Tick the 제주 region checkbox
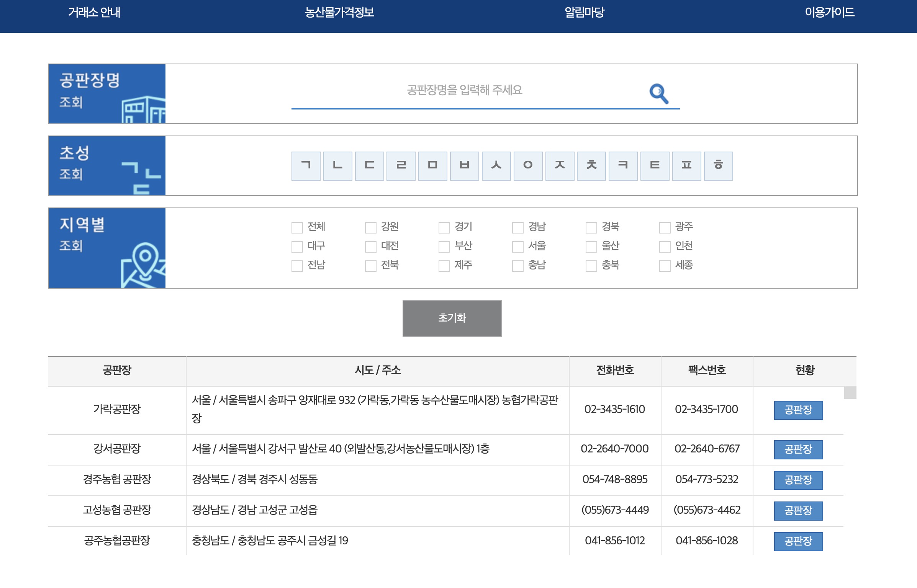This screenshot has width=917, height=588. [444, 266]
